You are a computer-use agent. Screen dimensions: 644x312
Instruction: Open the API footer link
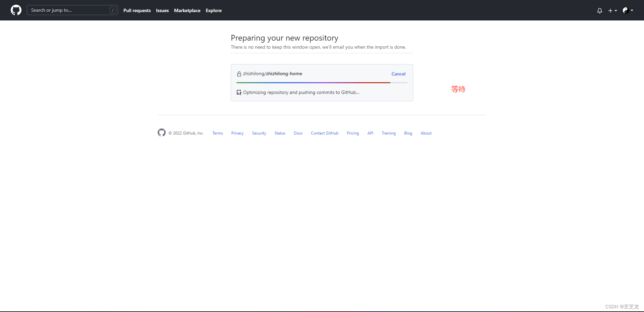coord(370,133)
